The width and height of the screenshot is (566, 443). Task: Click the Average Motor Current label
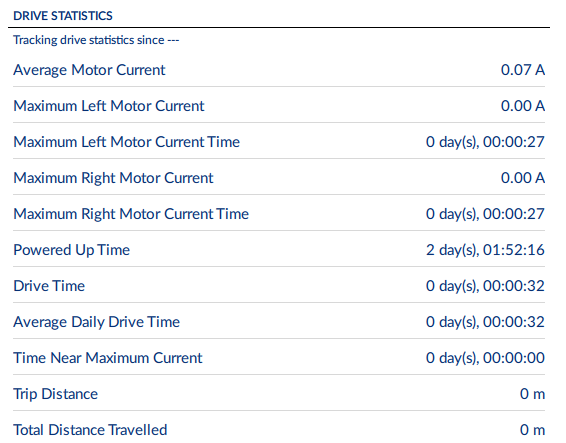[x=89, y=70]
